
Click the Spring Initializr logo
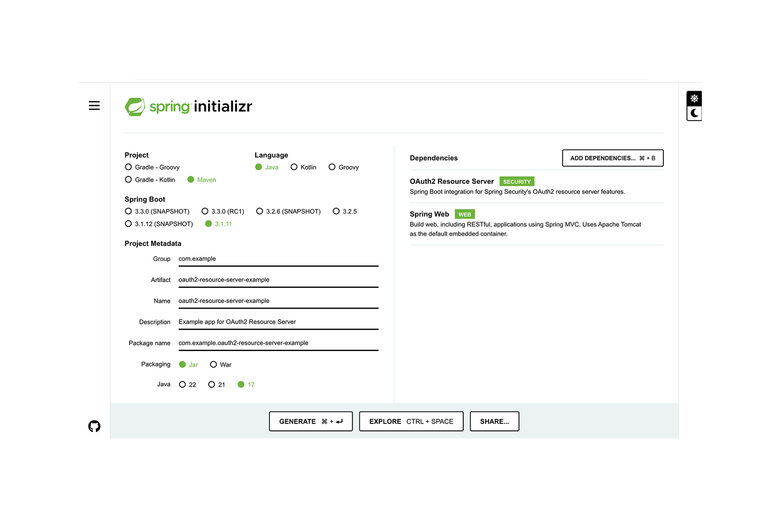click(x=189, y=106)
